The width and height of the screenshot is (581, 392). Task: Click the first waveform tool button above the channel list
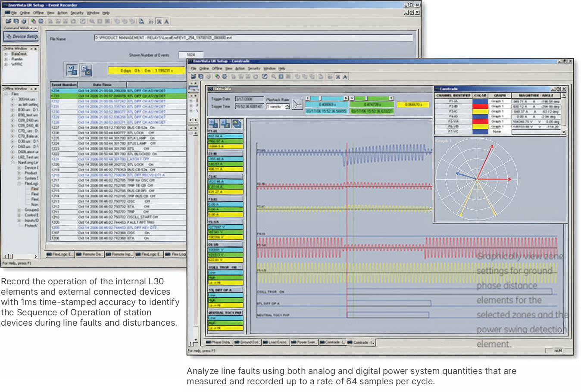213,124
